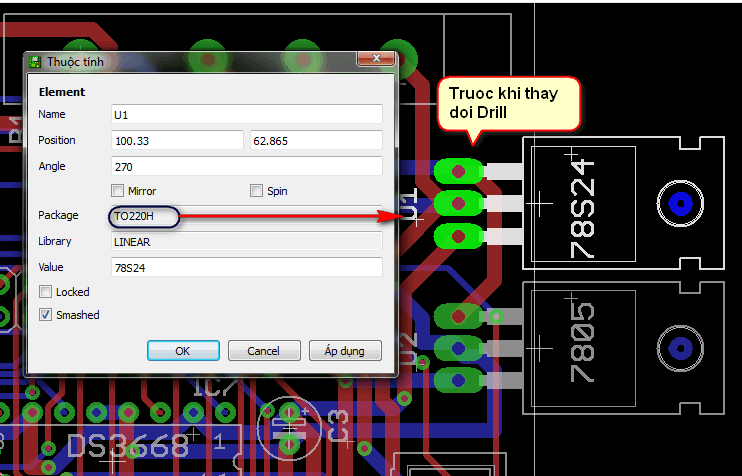Select the C3 capacitor label
Screen dimensions: 742x476
[338, 426]
